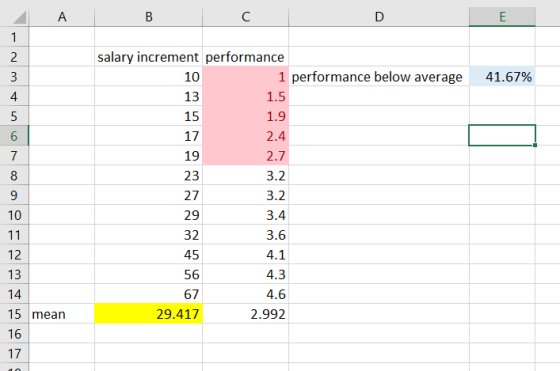
Task: Click the highlighted performance cell with 1
Action: 245,77
